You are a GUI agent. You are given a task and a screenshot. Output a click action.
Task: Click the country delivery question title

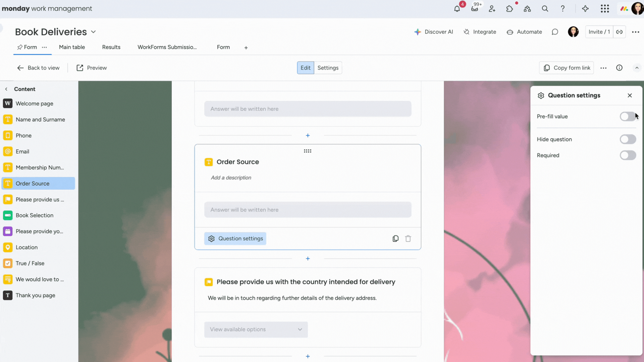(x=306, y=282)
